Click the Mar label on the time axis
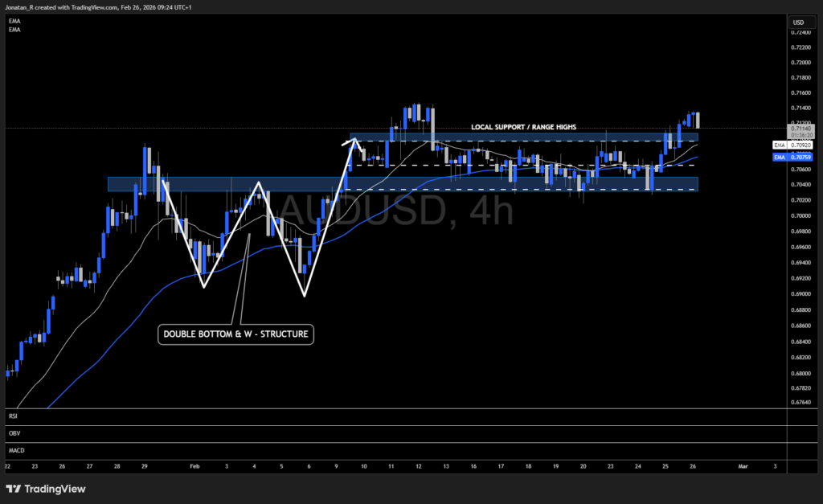Viewport: 823px width, 504px height. coord(743,466)
